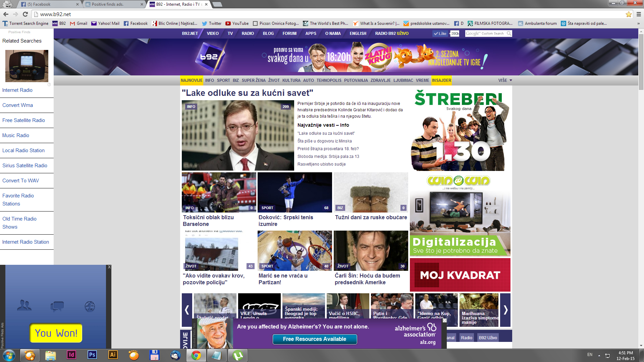Click the page vertical scrollbar thumb
Screen dimensions: 644x362
[x=641, y=62]
